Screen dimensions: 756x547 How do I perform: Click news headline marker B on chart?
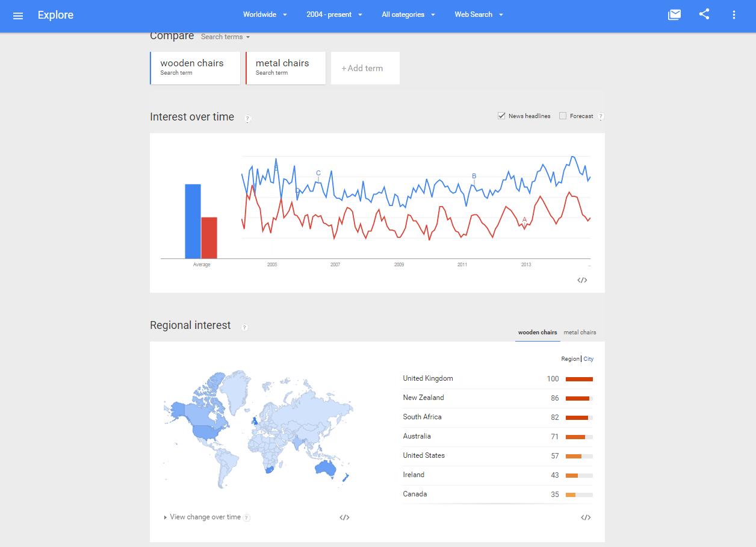point(474,177)
